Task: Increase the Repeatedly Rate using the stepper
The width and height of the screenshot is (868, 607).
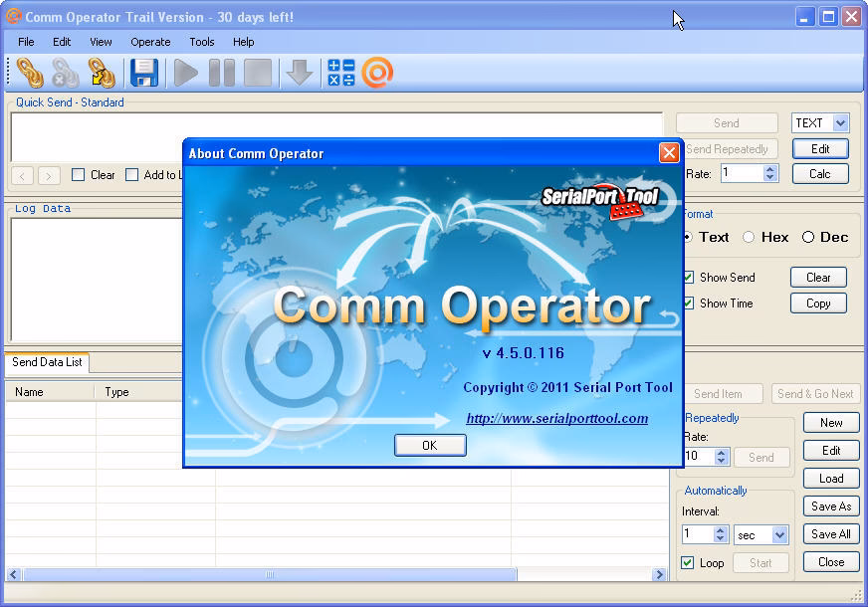Action: [x=720, y=453]
